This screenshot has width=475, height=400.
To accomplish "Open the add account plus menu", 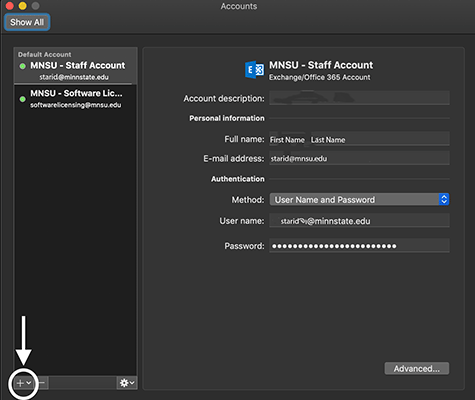I will (24, 383).
